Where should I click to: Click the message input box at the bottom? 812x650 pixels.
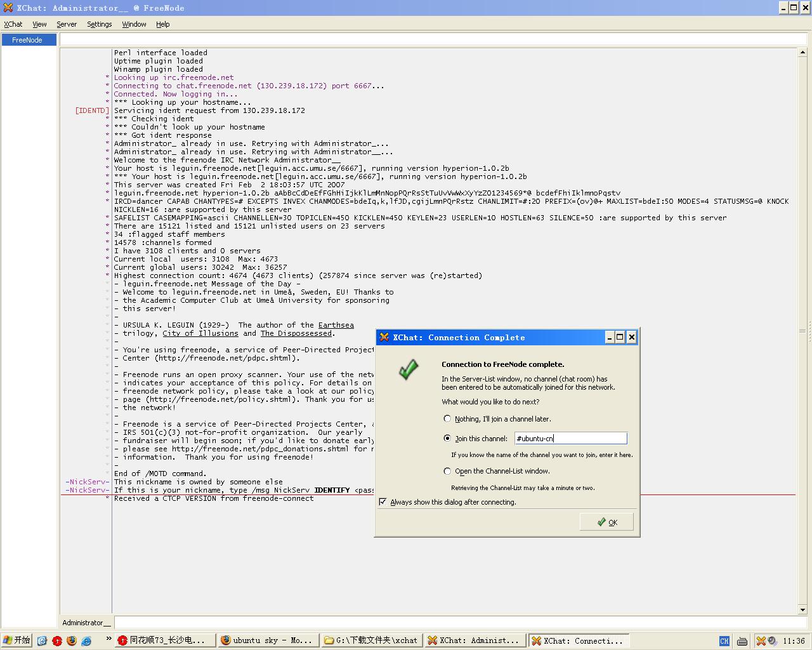[459, 623]
